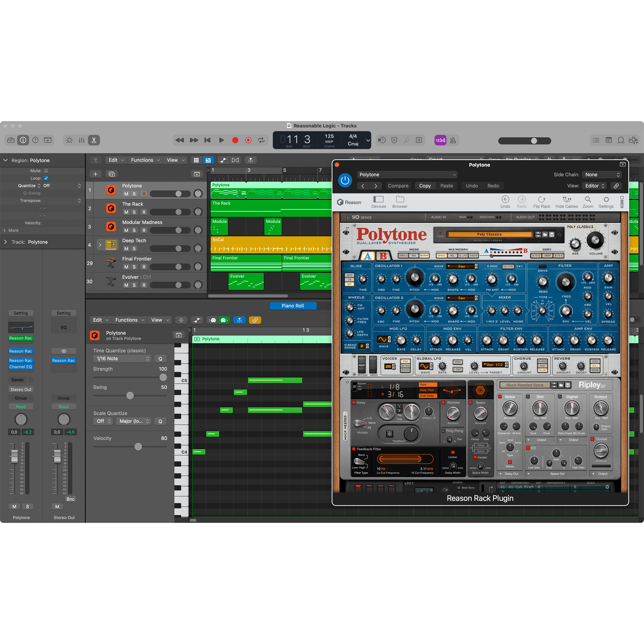Open the Side Chain dropdown

tap(602, 174)
